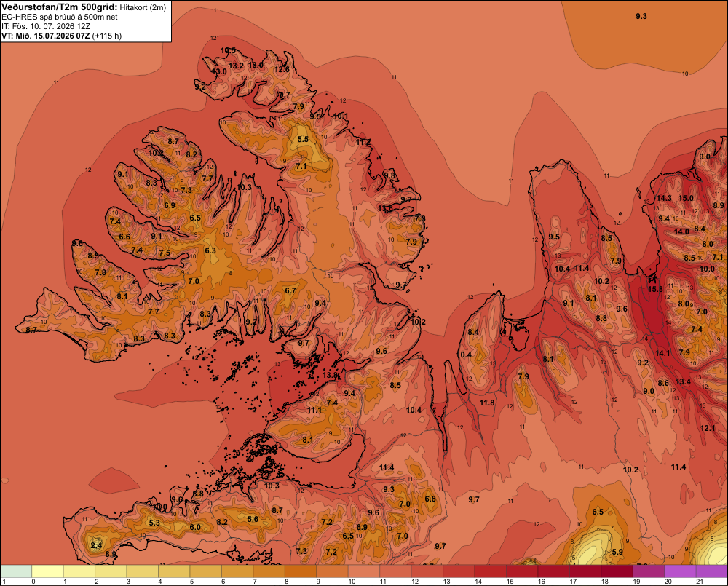Click the legend scale label 16
Viewport: 728px width, 586px height.
(x=542, y=582)
